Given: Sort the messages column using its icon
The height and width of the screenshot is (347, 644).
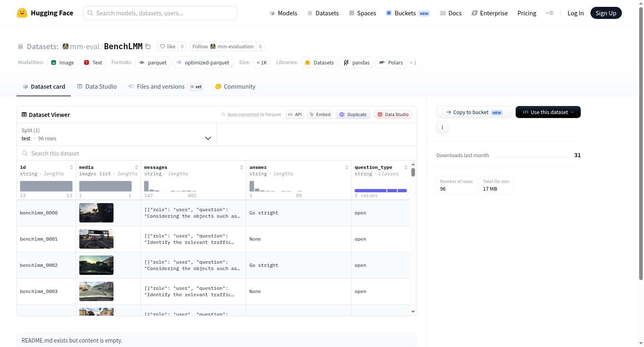Looking at the screenshot, I should pos(242,167).
